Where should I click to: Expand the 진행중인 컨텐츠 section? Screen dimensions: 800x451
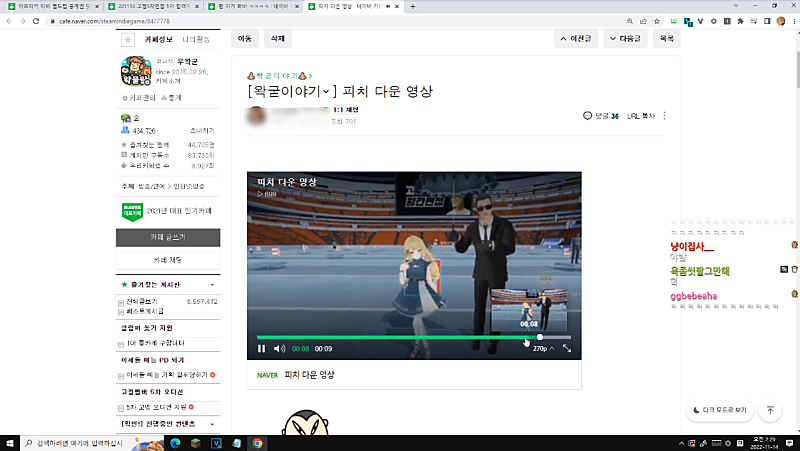pyautogui.click(x=211, y=424)
